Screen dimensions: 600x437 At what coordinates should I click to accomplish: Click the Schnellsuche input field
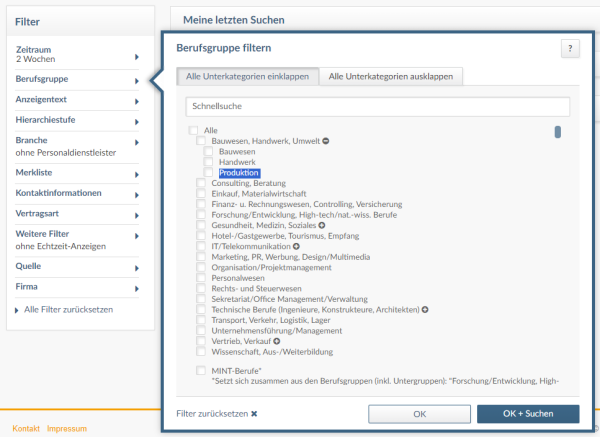(x=378, y=106)
